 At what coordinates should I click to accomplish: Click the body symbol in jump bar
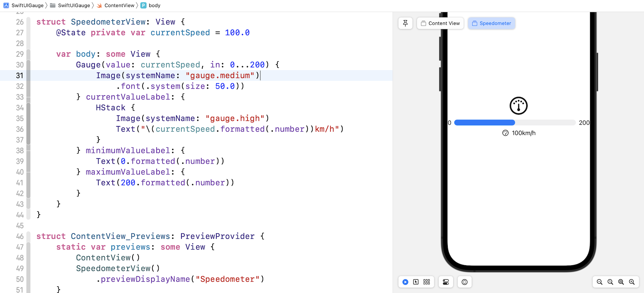tap(154, 5)
